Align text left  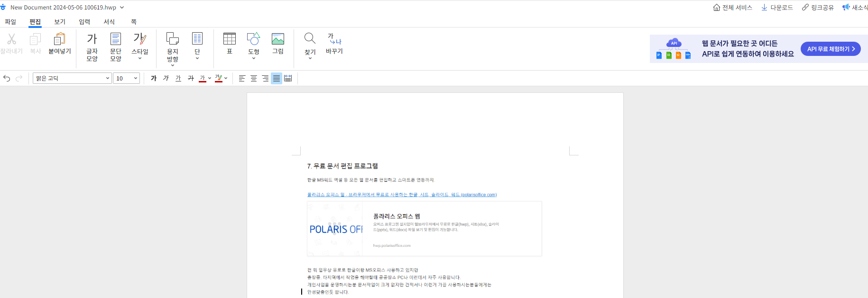coord(242,78)
